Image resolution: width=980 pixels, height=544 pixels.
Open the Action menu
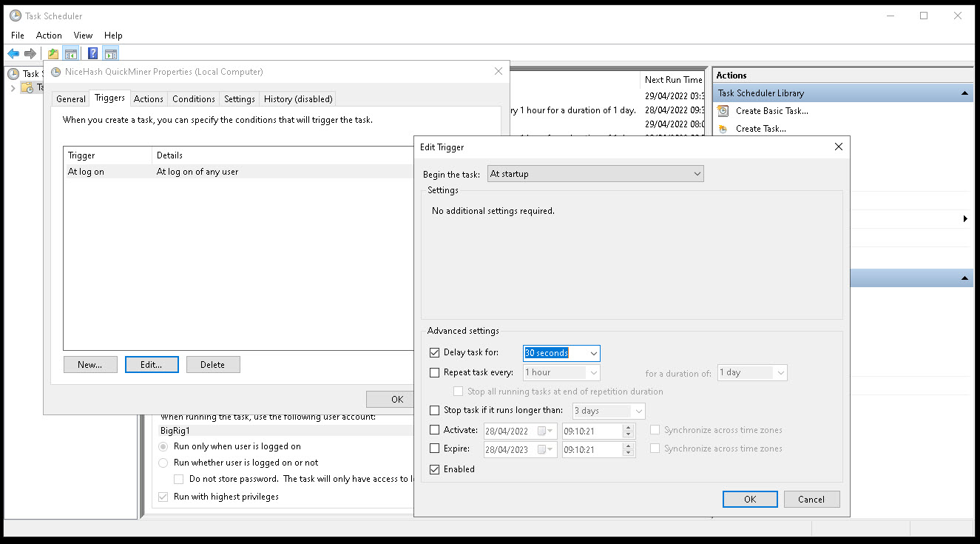point(49,35)
